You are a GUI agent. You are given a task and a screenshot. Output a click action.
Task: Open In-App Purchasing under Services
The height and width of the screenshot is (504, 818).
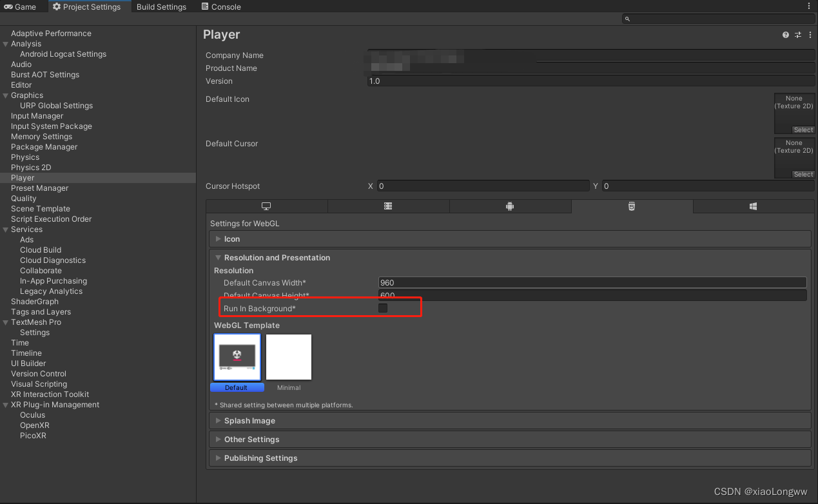click(x=54, y=281)
